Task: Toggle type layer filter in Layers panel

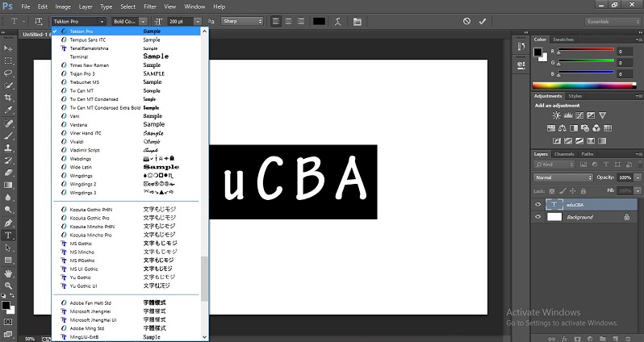Action: click(x=606, y=165)
